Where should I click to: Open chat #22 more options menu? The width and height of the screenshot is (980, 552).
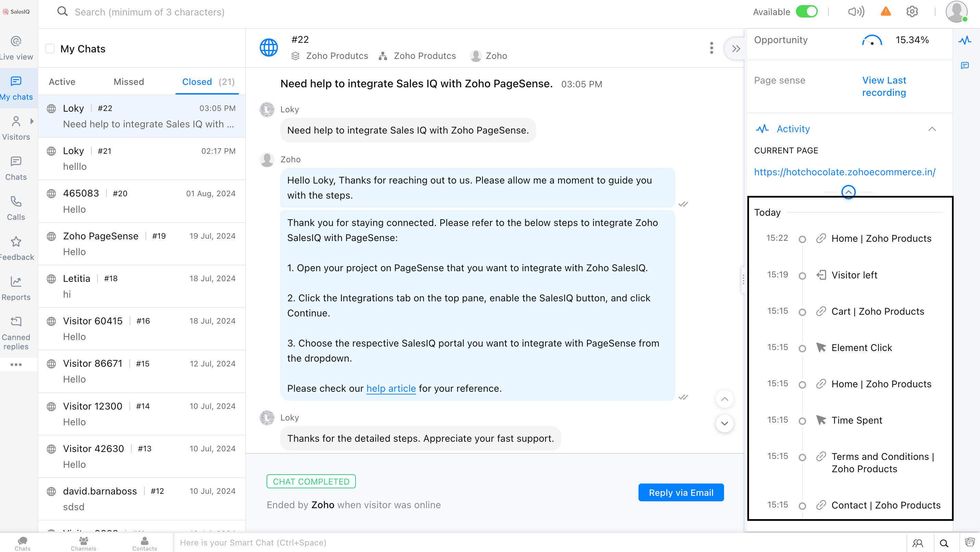click(711, 48)
